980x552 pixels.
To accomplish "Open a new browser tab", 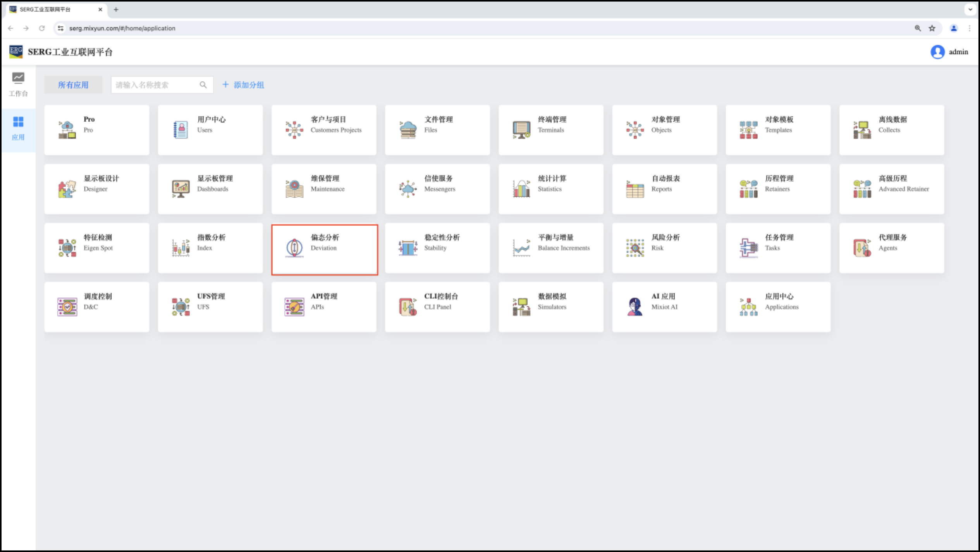I will pyautogui.click(x=116, y=9).
